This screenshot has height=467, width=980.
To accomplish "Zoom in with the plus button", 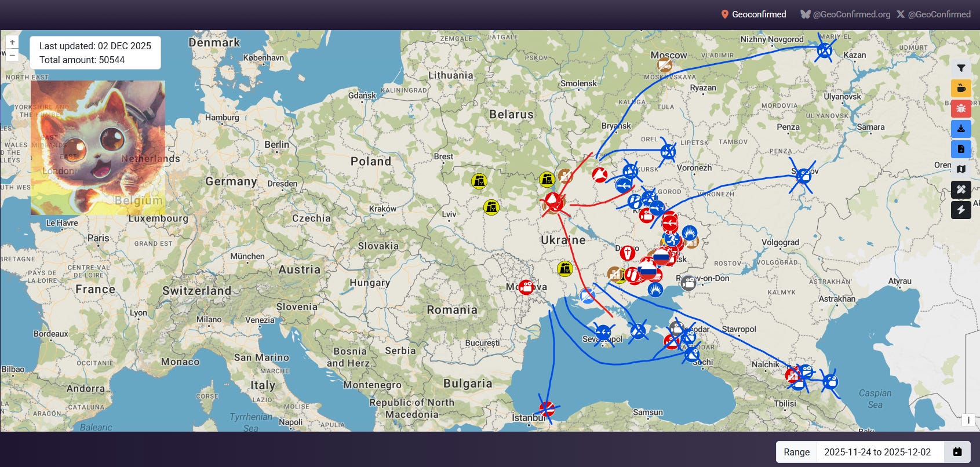I will (x=12, y=42).
